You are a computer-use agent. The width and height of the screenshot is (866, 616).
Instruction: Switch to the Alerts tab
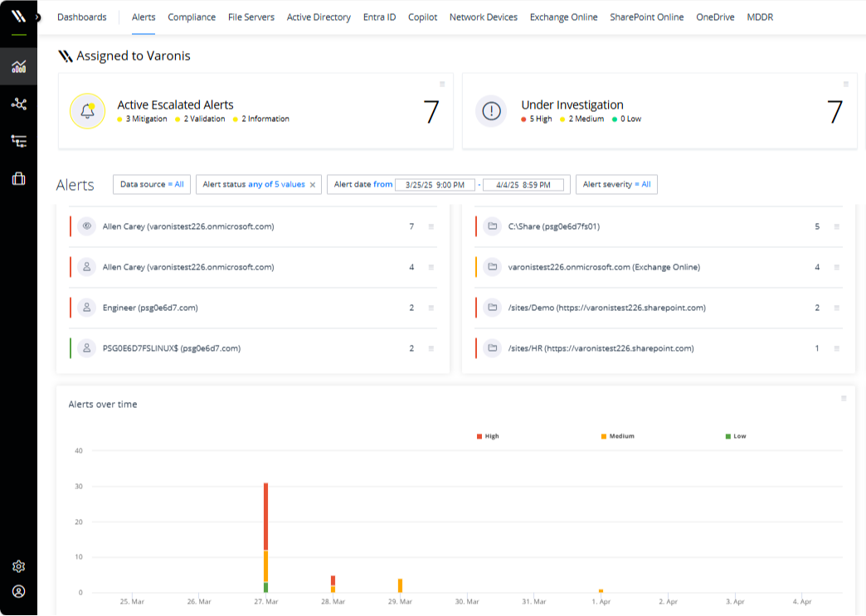tap(144, 17)
